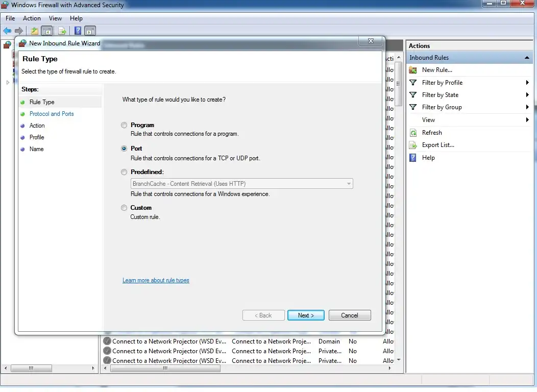Open Help from the blue question-mark toolbar icon
This screenshot has width=537, height=392.
(x=78, y=31)
